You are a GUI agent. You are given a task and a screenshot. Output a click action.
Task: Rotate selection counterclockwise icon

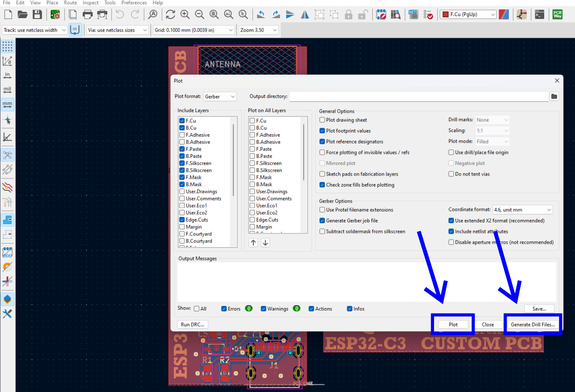pos(261,15)
